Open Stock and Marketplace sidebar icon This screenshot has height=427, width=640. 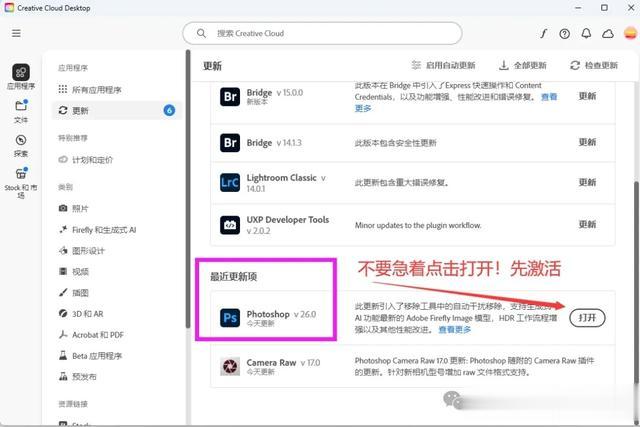pos(21,182)
